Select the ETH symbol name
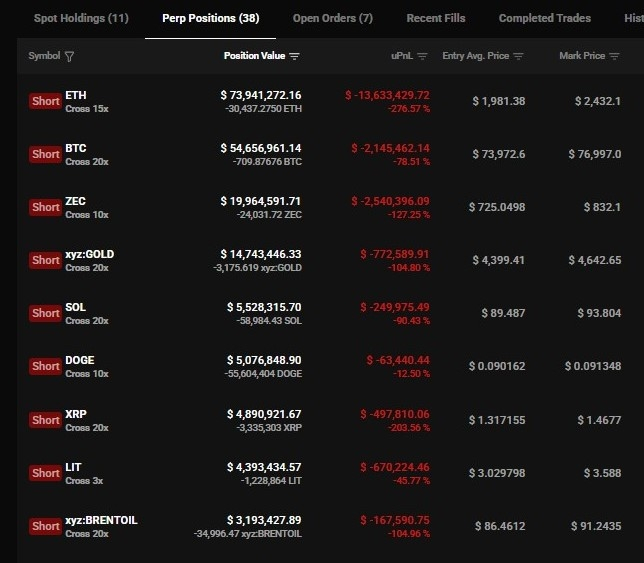Viewport: 644px width, 563px height. pyautogui.click(x=76, y=95)
